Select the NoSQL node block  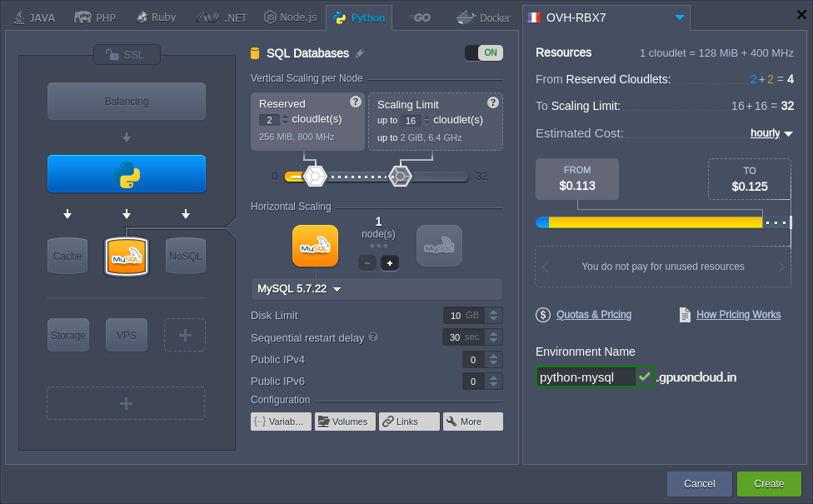pos(185,256)
